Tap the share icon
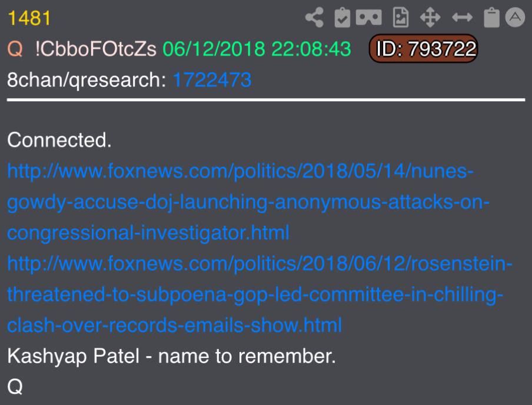 tap(314, 17)
